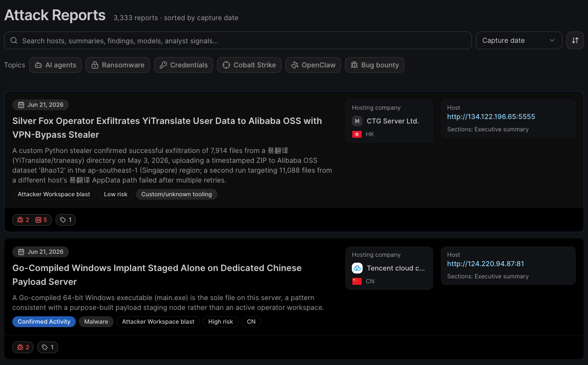Click tag count badge on Go-Compiled report

pyautogui.click(x=48, y=347)
